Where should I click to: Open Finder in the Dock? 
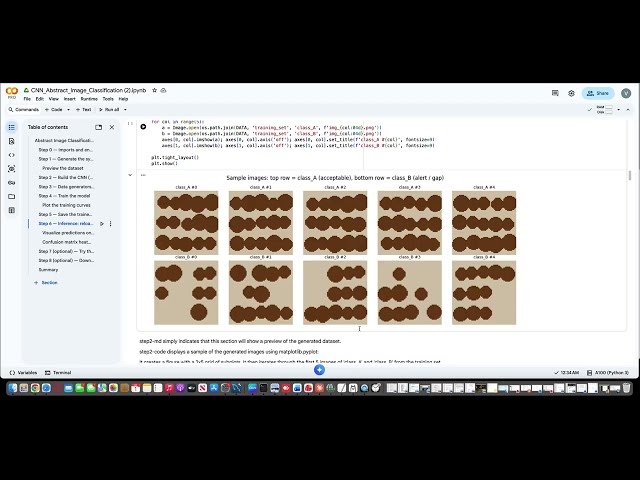(13, 388)
